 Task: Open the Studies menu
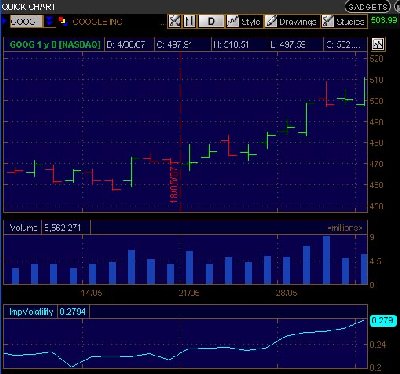344,22
